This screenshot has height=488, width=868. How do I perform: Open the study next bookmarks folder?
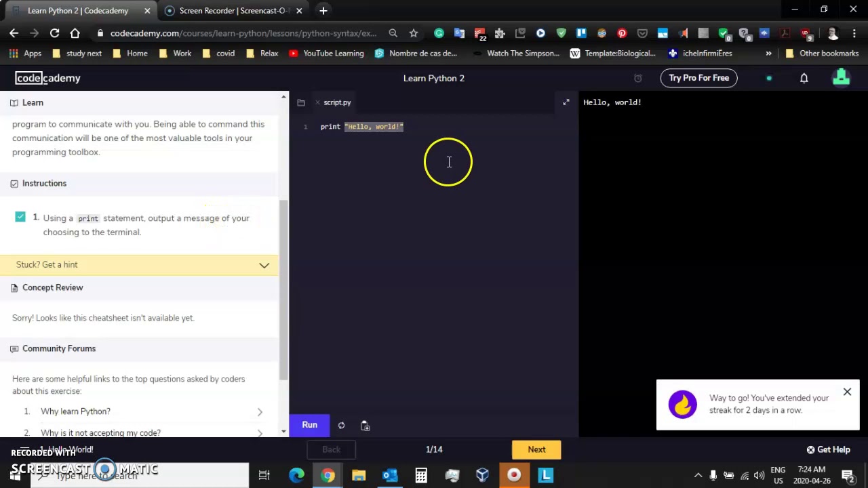pyautogui.click(x=76, y=53)
